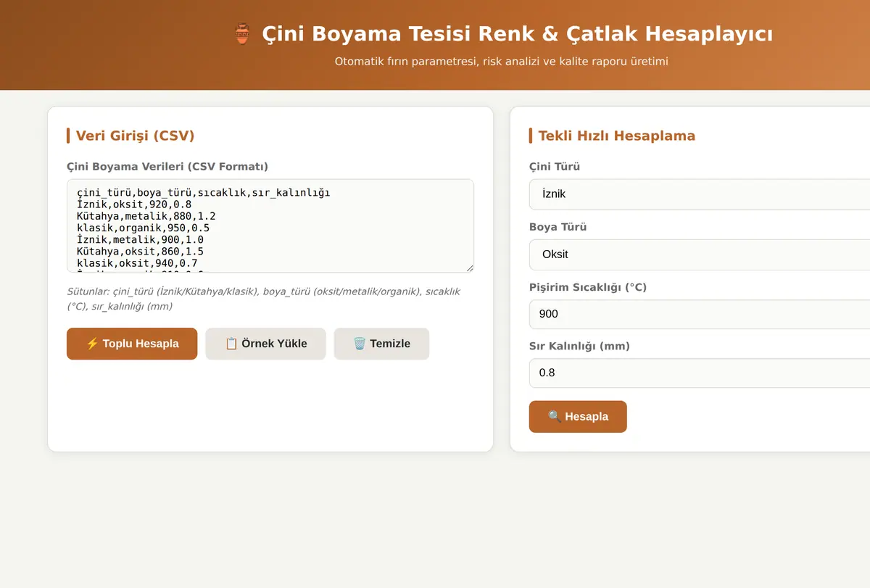Click the Sütunlar column hint text

pos(263,299)
